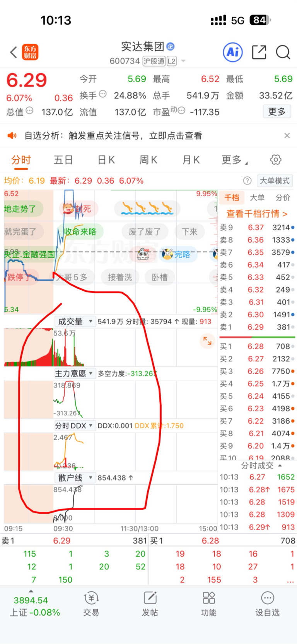Tap the 卖1 price 6.29 order row
This screenshot has width=297, height=644.
(257, 327)
